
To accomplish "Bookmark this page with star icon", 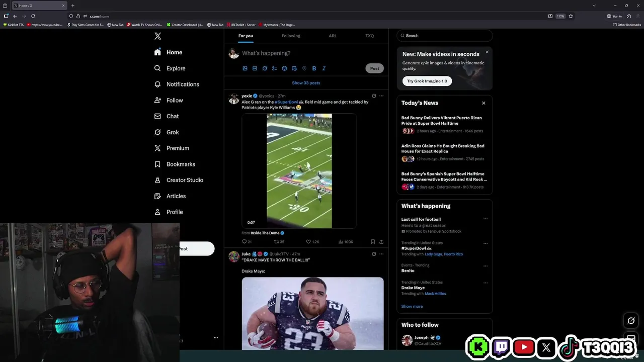I will tap(571, 16).
